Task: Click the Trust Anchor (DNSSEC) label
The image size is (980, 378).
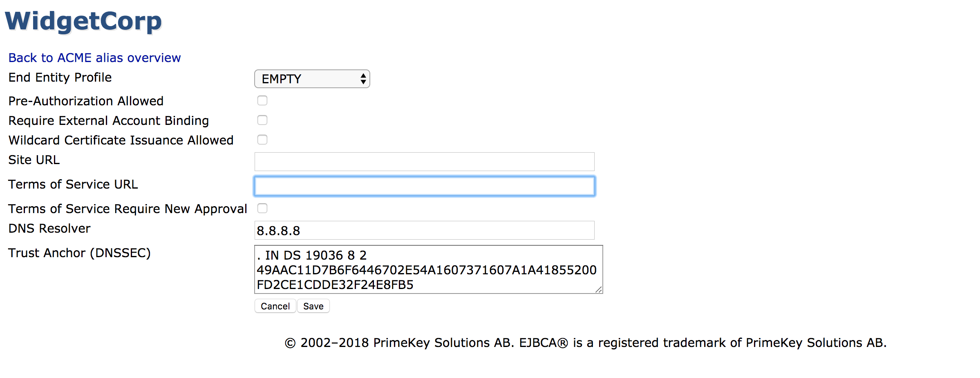Action: [x=79, y=253]
